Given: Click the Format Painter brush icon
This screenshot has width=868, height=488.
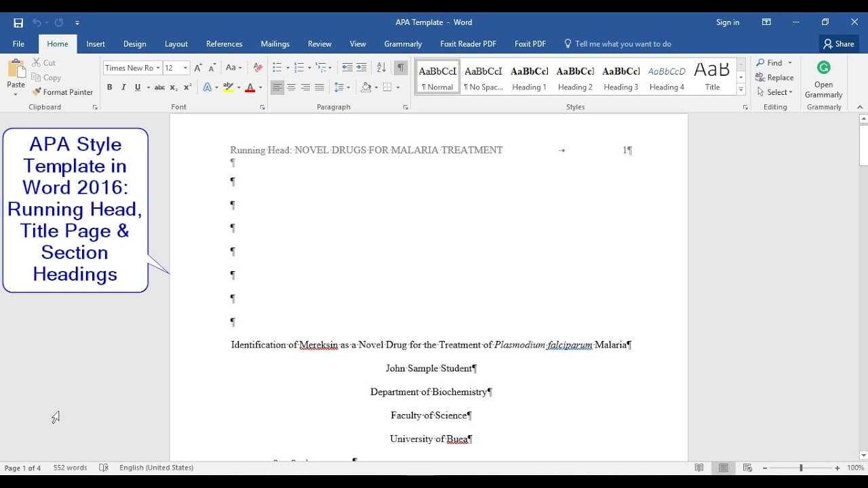Looking at the screenshot, I should pos(37,92).
